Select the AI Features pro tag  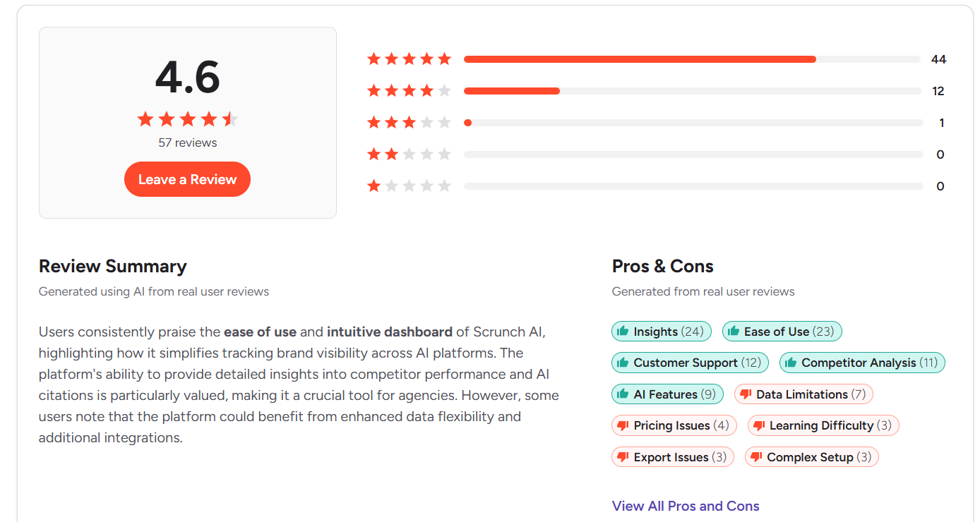[x=667, y=394]
